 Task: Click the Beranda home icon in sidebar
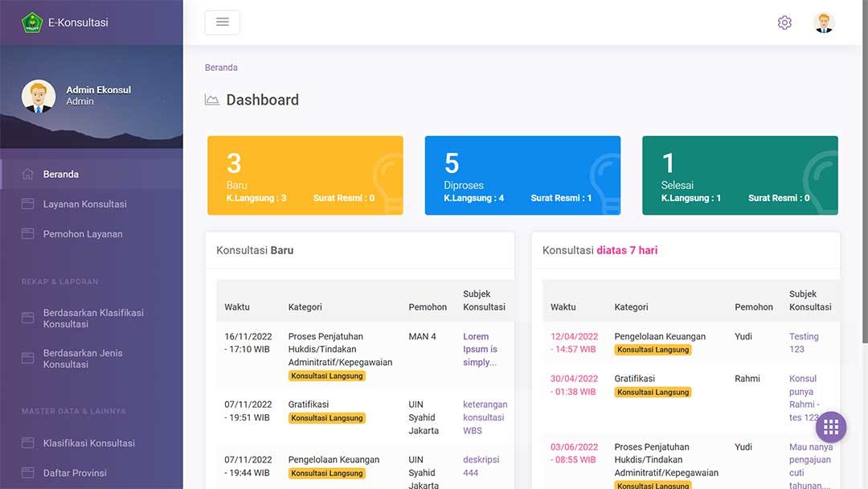pyautogui.click(x=28, y=175)
